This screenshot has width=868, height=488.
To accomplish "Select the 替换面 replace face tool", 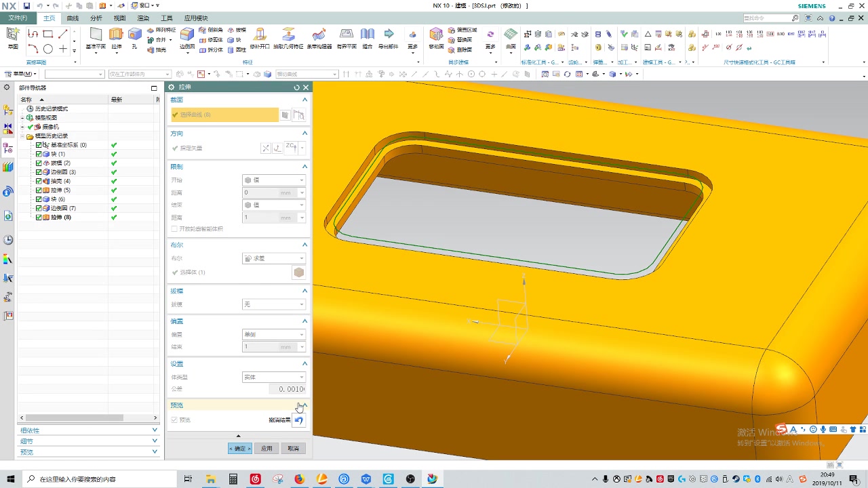I will coord(460,40).
